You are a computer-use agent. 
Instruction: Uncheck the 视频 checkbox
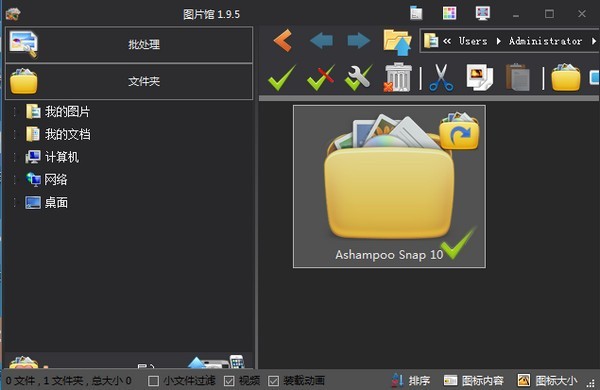point(229,381)
